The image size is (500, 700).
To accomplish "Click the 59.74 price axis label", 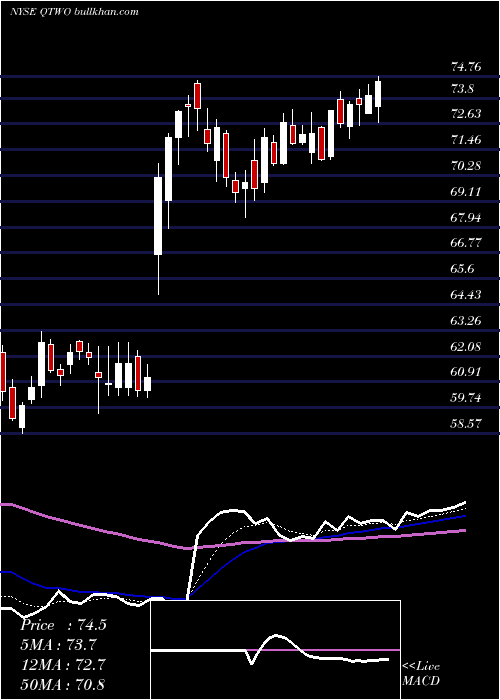I will click(x=467, y=398).
